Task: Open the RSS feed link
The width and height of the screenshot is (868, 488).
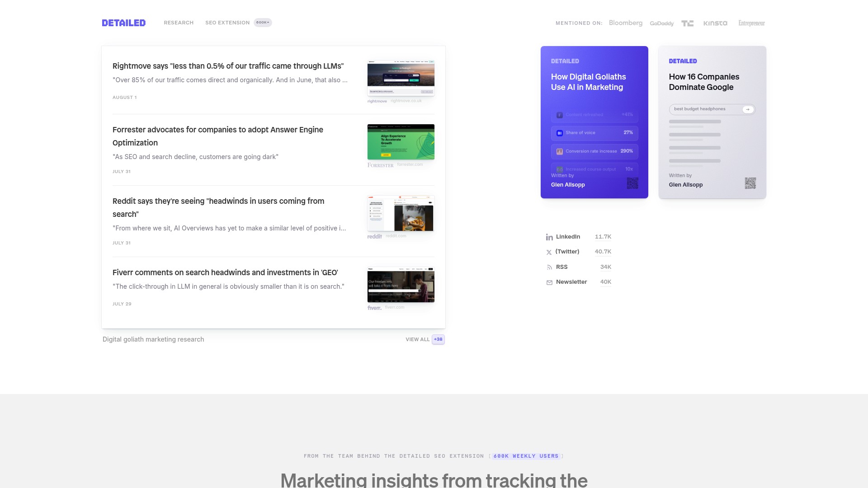Action: coord(562,267)
